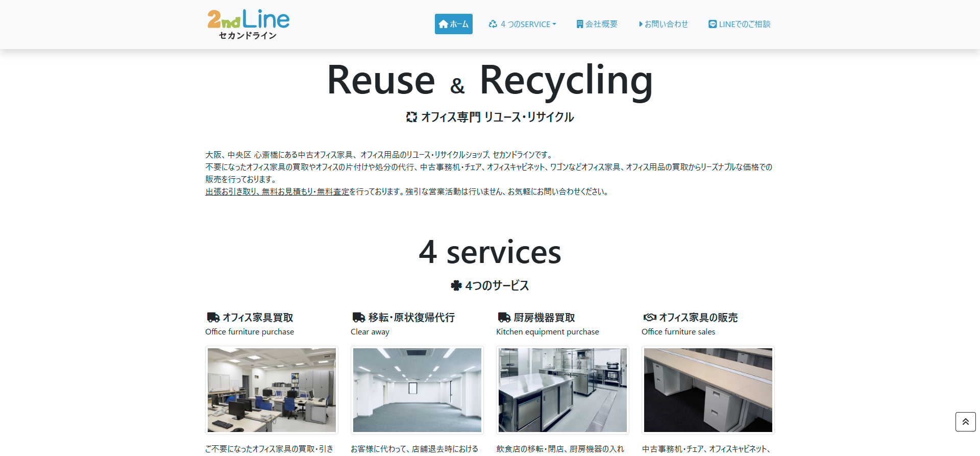Click the truck icon beside オフィス家具買取
This screenshot has width=980, height=456.
tap(213, 317)
